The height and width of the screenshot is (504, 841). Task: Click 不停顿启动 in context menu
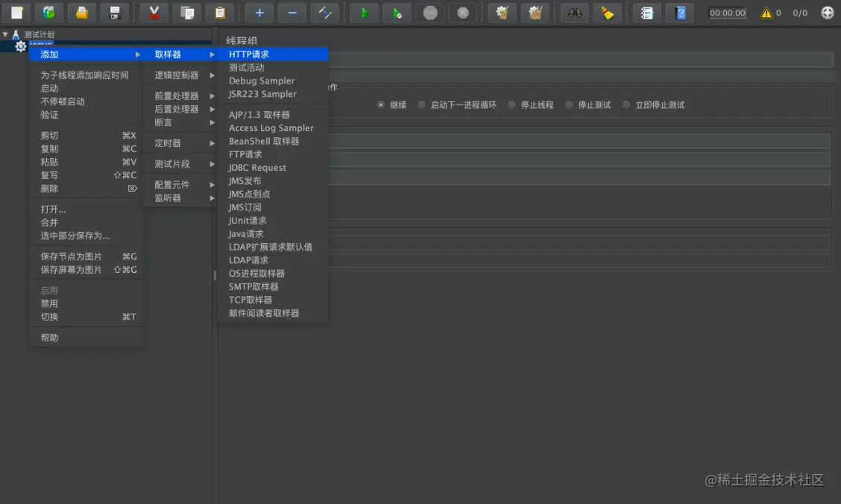point(86,101)
